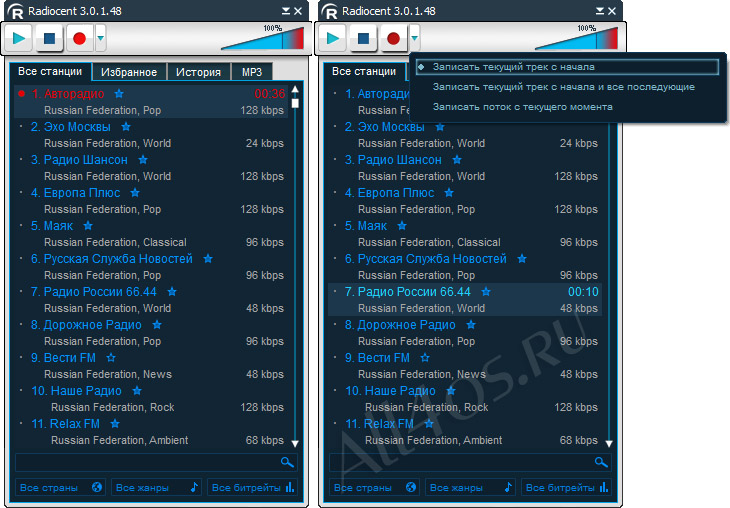Toggle favorite star for Радио России 66.44, right window

[x=486, y=291]
